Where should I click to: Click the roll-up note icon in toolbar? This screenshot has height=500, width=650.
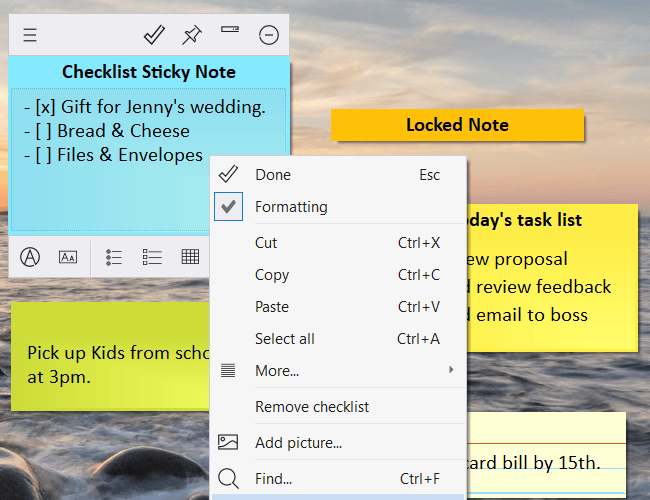click(x=230, y=29)
